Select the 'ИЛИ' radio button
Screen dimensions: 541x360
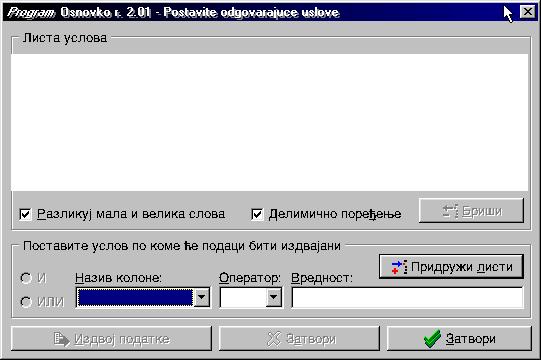click(x=26, y=302)
